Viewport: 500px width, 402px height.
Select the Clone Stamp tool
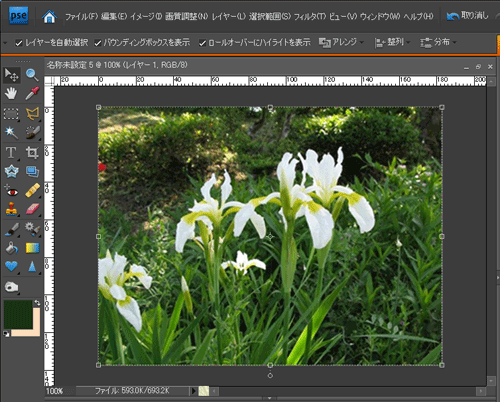(x=11, y=209)
